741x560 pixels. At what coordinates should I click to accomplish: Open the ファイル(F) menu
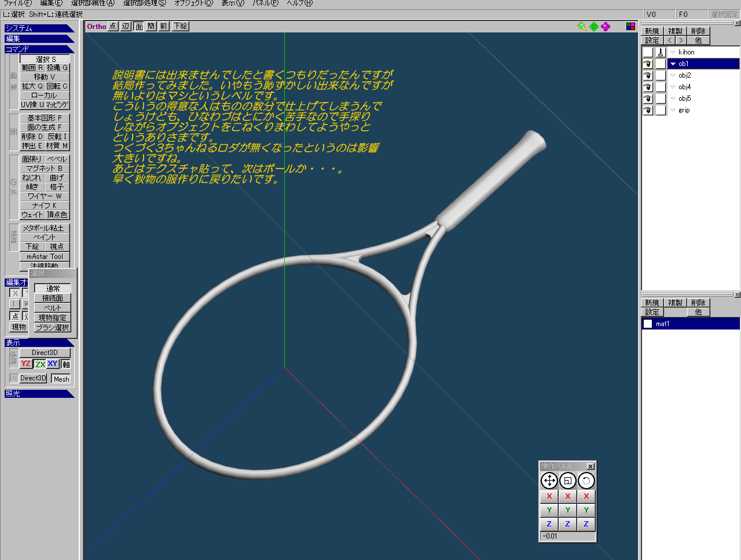click(x=17, y=3)
